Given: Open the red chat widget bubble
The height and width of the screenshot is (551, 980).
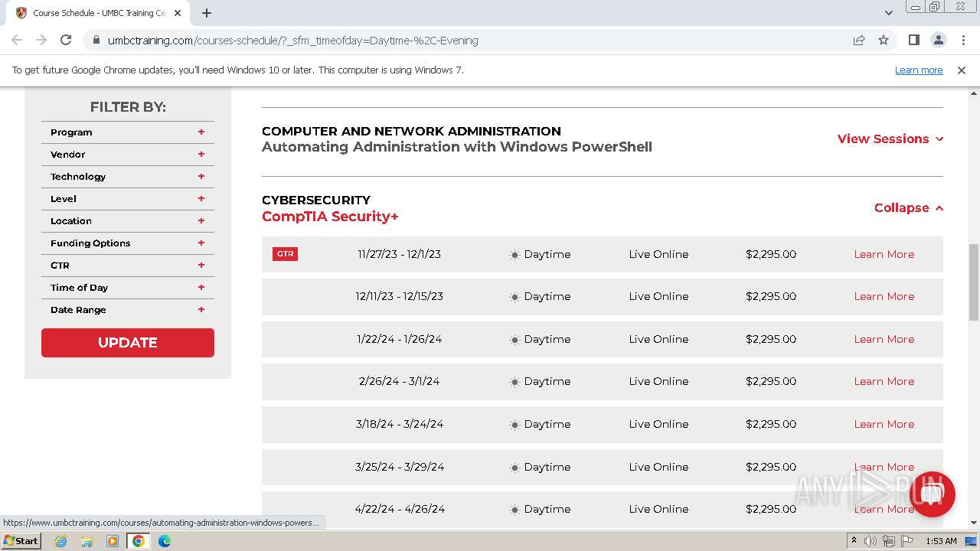Looking at the screenshot, I should click(x=933, y=494).
